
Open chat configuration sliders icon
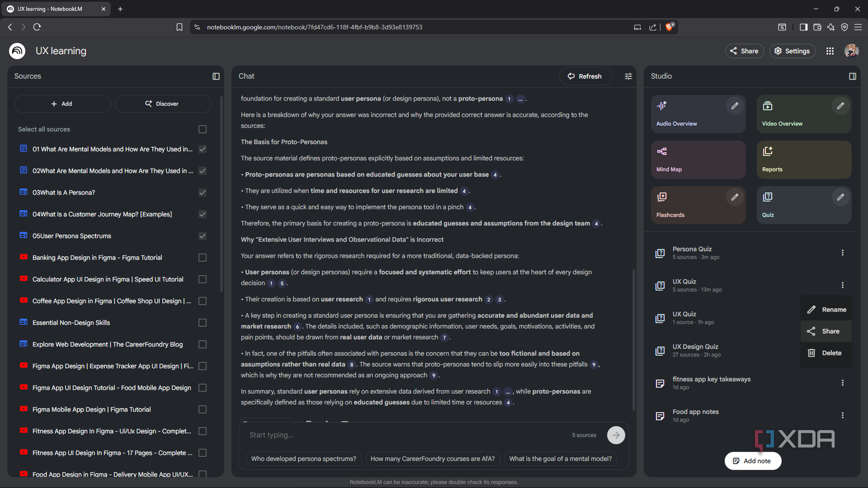coord(628,76)
